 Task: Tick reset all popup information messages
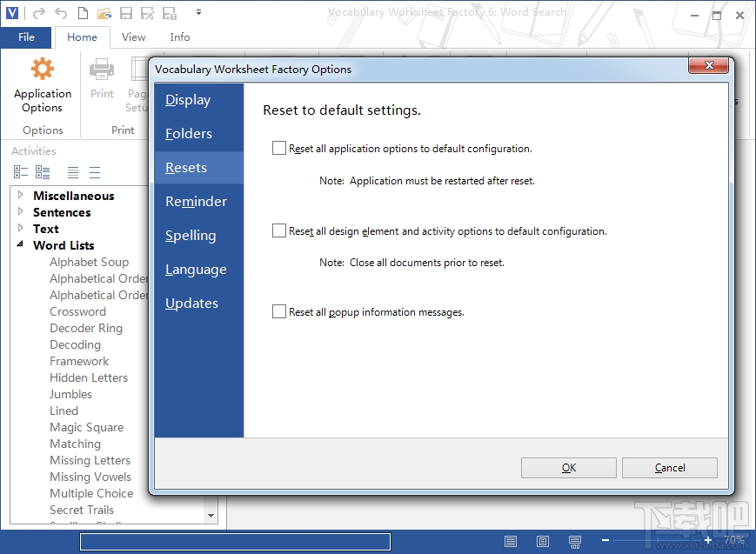279,311
